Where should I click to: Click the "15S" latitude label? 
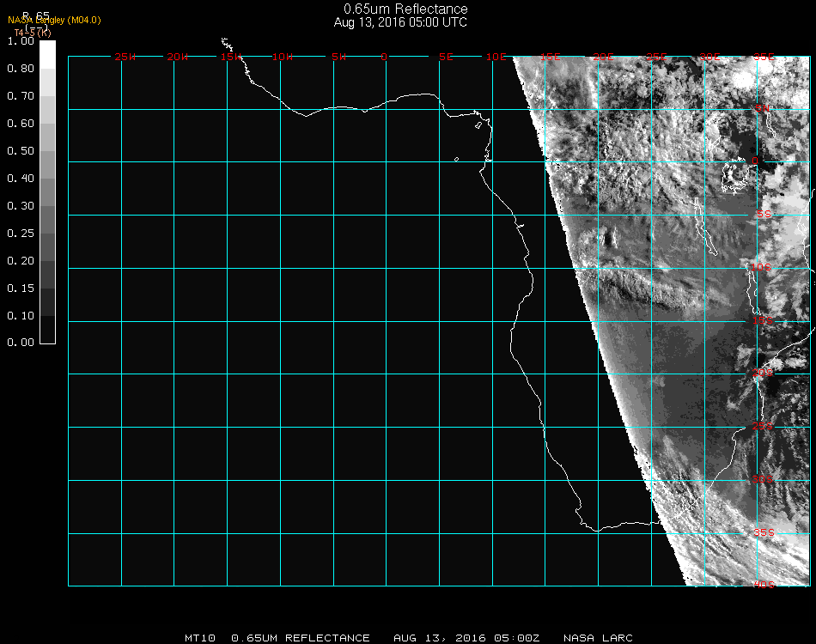(763, 320)
